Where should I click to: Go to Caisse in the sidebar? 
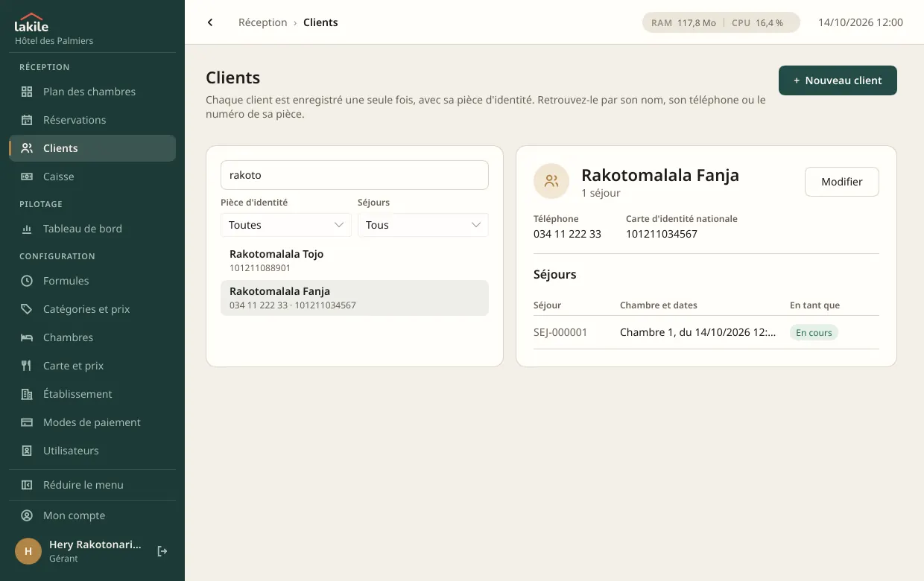pyautogui.click(x=92, y=177)
